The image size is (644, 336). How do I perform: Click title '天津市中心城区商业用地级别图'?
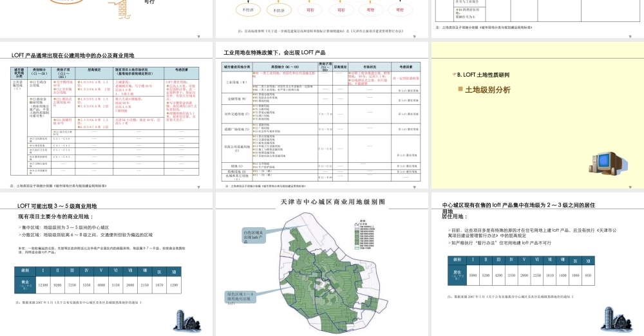click(x=333, y=201)
